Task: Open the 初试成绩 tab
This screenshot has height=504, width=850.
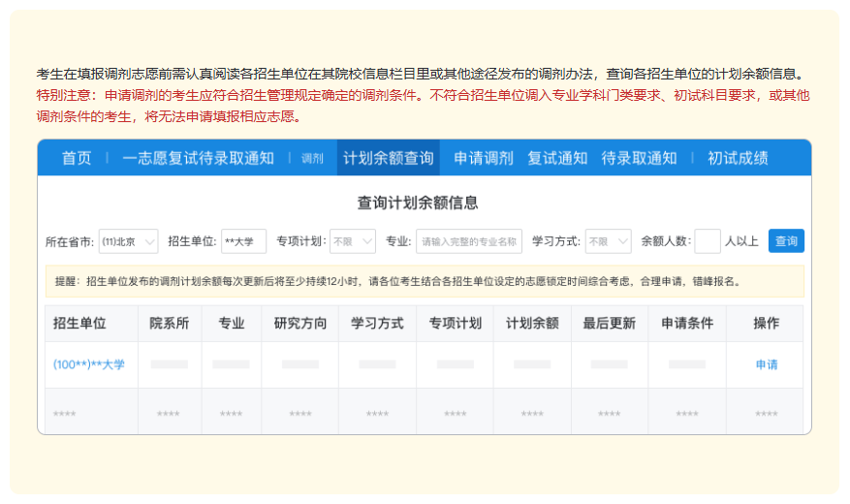Action: tap(738, 158)
